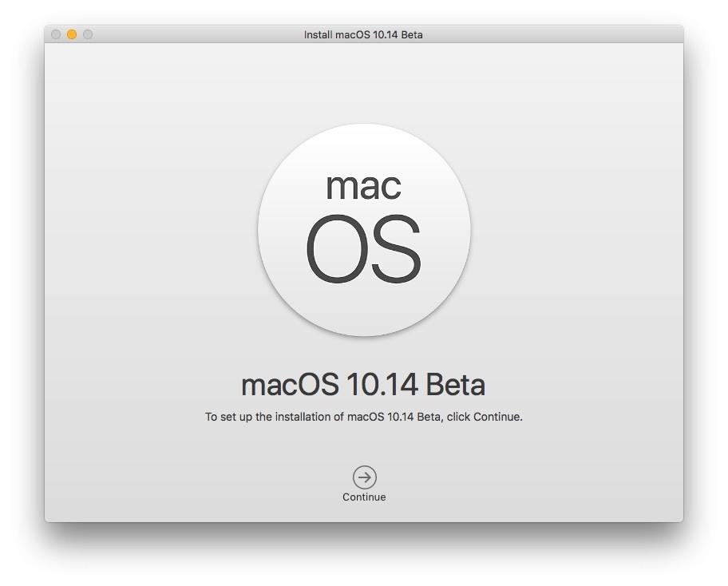Click the 'Install macOS 10.14 Beta' window title
This screenshot has height=586, width=728.
tap(363, 35)
